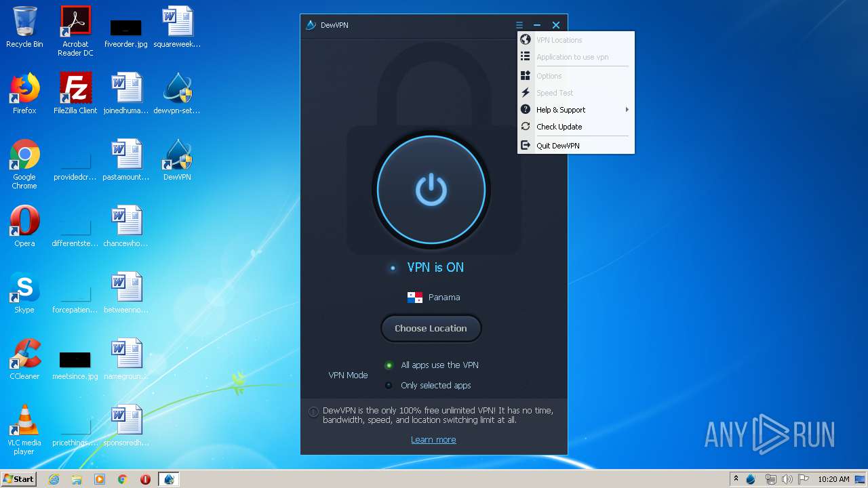
Task: Close the DewVPN window
Action: pos(556,25)
